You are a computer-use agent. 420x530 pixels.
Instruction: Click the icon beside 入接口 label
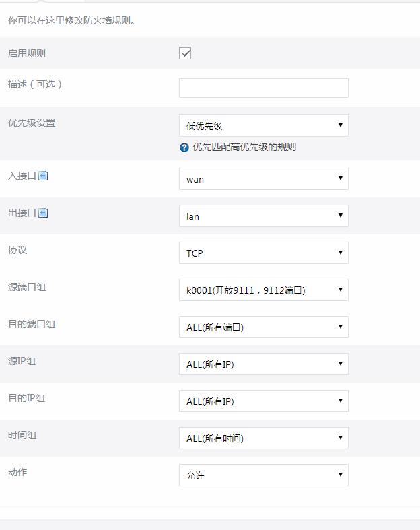pos(43,176)
